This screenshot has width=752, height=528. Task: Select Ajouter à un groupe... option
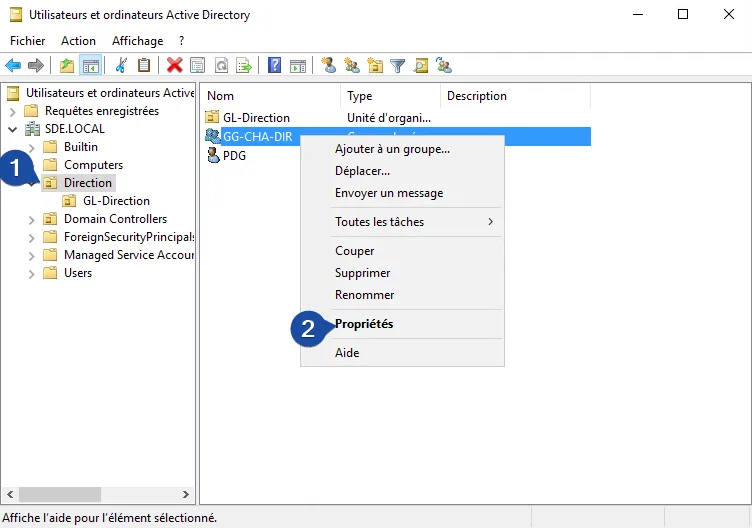(392, 149)
